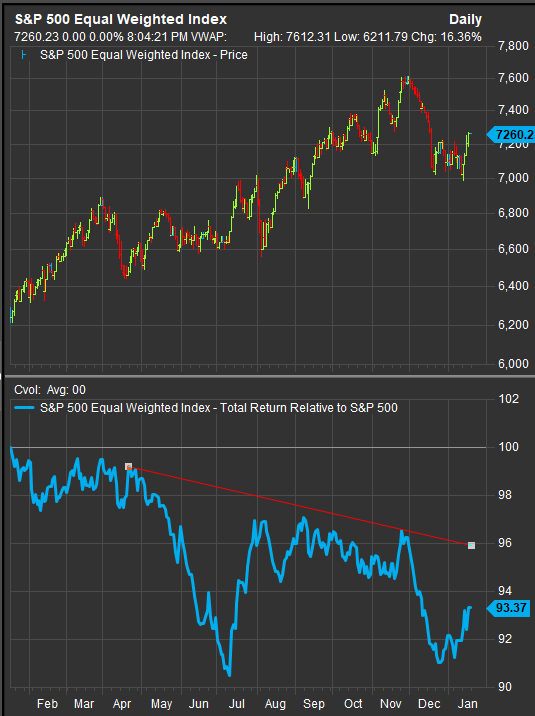The image size is (535, 716).
Task: Click the 6,000 price axis label
Action: pyautogui.click(x=513, y=364)
